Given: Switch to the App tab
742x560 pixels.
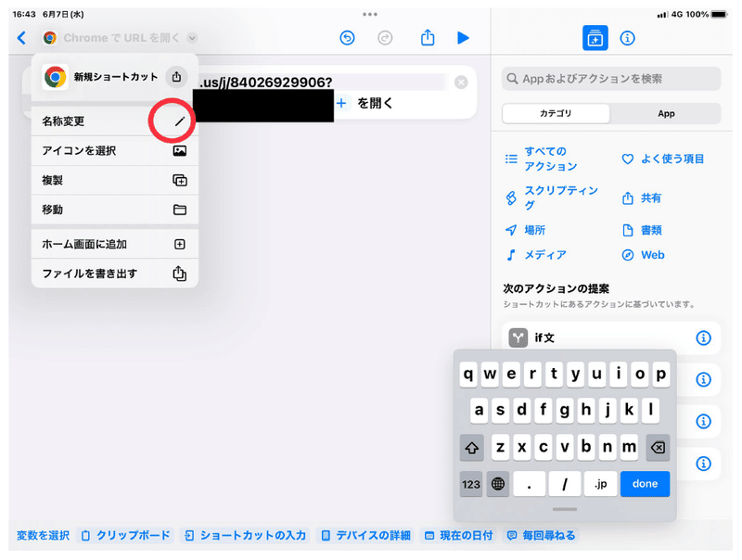Looking at the screenshot, I should [x=666, y=113].
